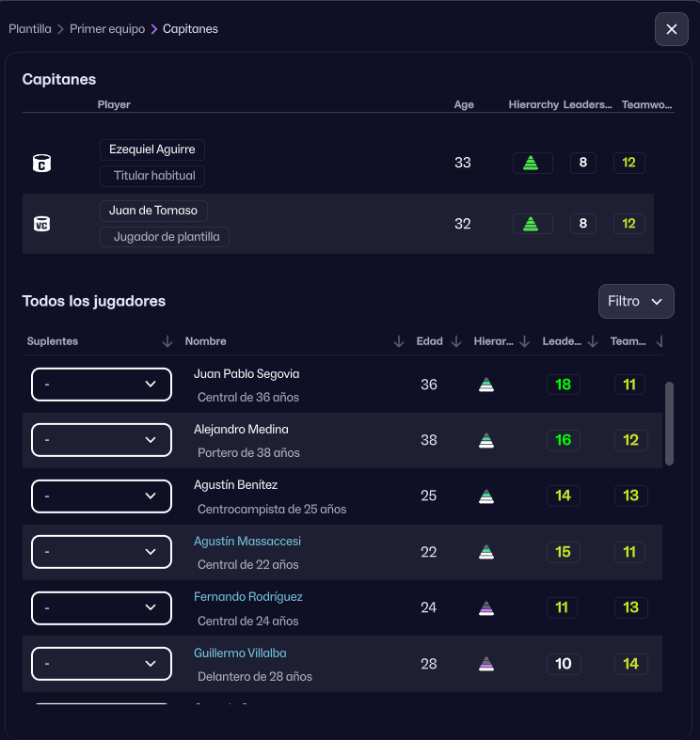Click Juan de Tomaso's green hierarchy pyramid icon
Image resolution: width=700 pixels, height=740 pixels.
click(x=532, y=224)
